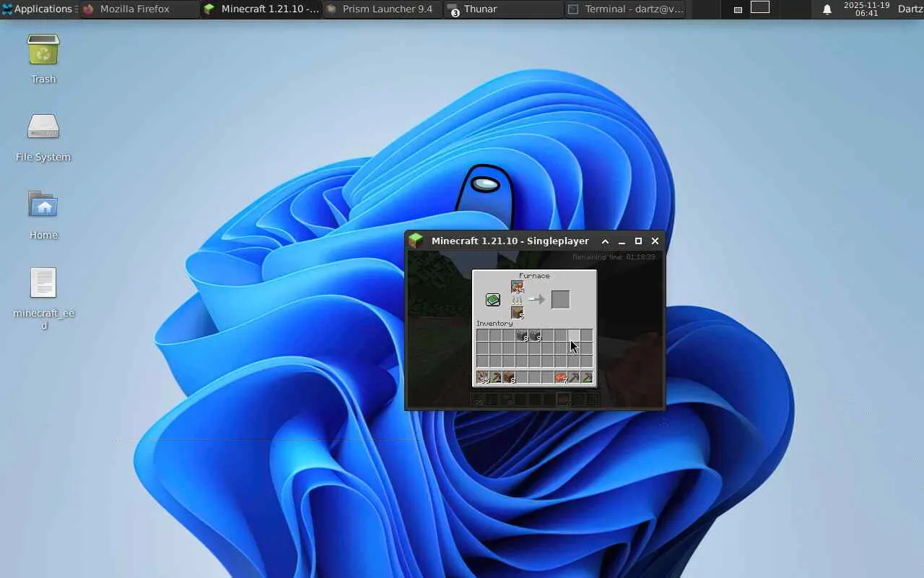Click the empty furnace output slot
Viewport: 924px width, 578px height.
click(560, 300)
